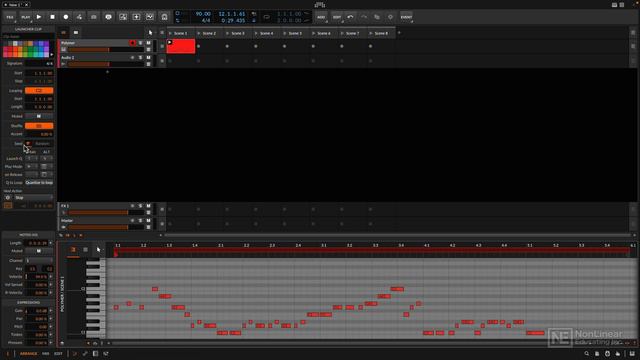The height and width of the screenshot is (360, 640).
Task: Mute the Master track
Action: (x=148, y=220)
